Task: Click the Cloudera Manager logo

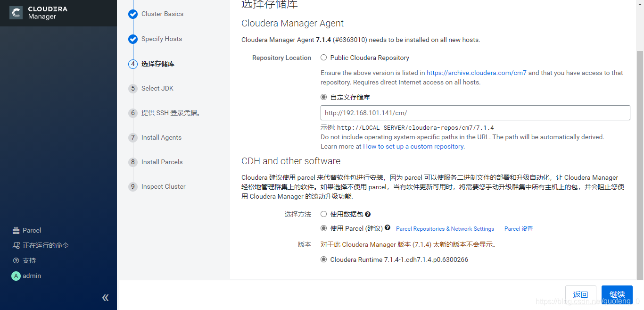Action: click(39, 13)
